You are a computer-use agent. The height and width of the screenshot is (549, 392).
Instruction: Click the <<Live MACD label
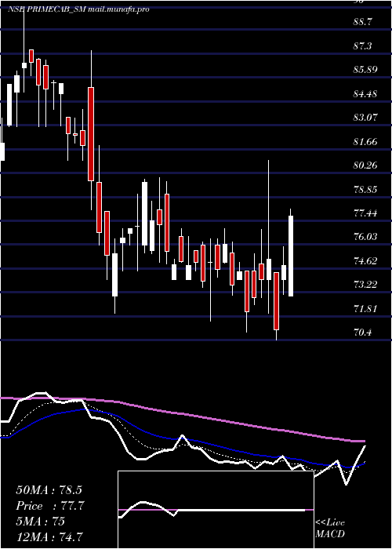coord(330,529)
